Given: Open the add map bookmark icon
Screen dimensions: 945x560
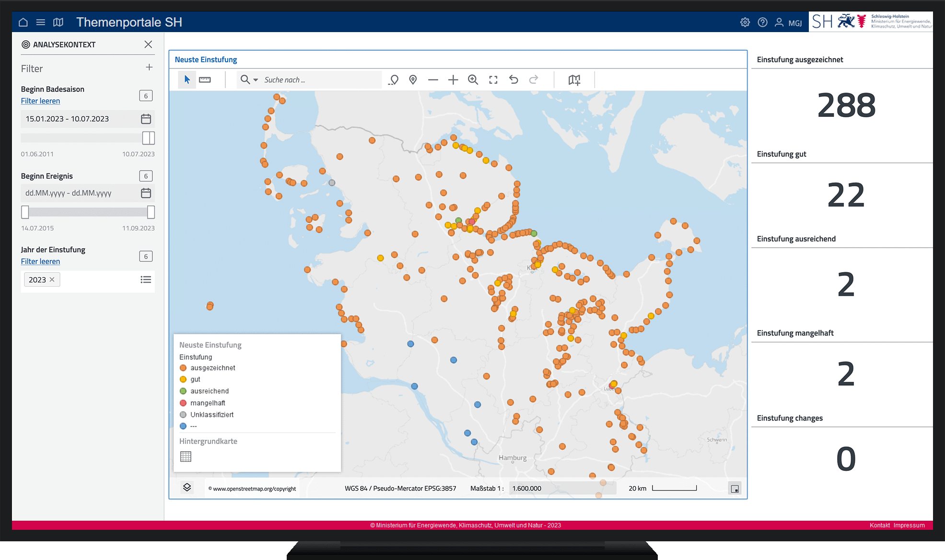Looking at the screenshot, I should (574, 80).
